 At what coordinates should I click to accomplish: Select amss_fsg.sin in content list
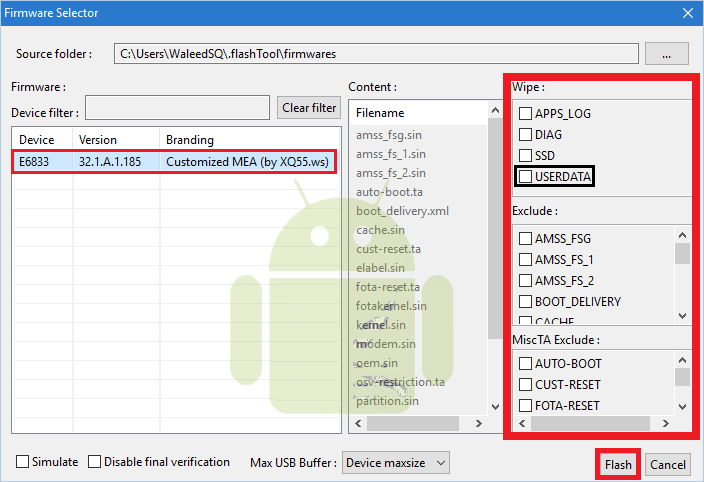click(x=389, y=135)
